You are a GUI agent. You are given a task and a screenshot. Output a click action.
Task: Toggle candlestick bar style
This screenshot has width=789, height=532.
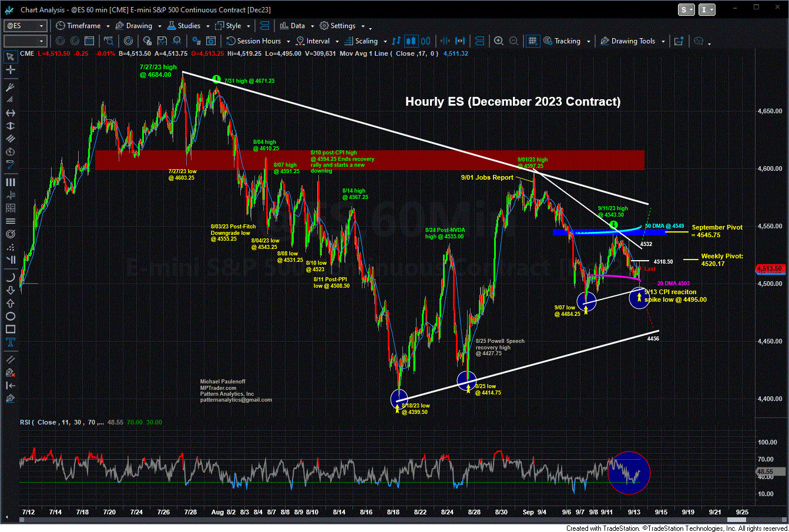411,41
